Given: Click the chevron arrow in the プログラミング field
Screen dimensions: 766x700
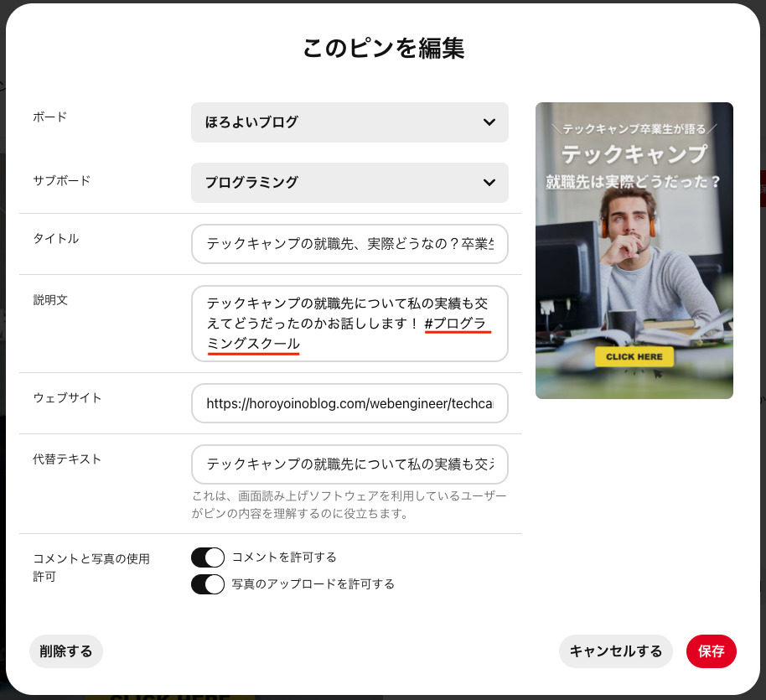Looking at the screenshot, I should pos(489,183).
